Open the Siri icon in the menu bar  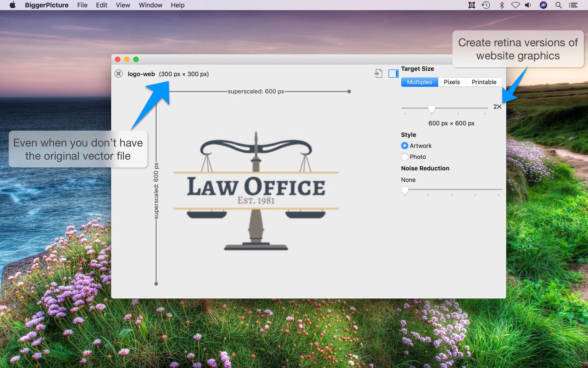tap(543, 5)
